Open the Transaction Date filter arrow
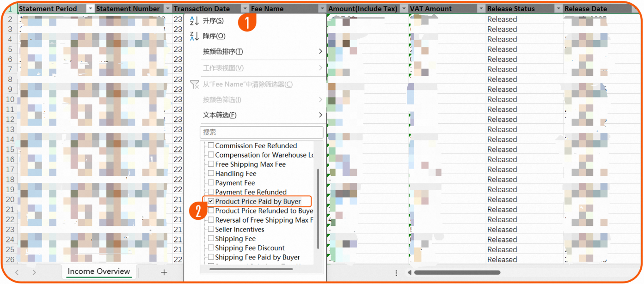 tap(245, 9)
